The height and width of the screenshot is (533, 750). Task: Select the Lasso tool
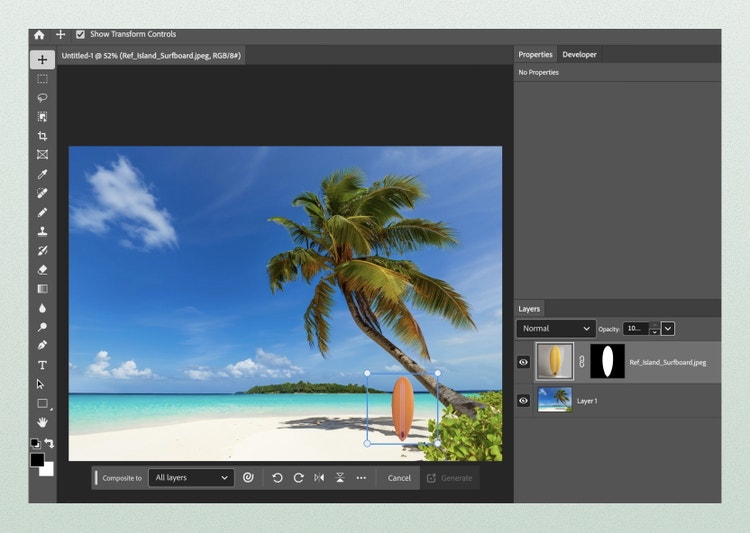point(43,98)
